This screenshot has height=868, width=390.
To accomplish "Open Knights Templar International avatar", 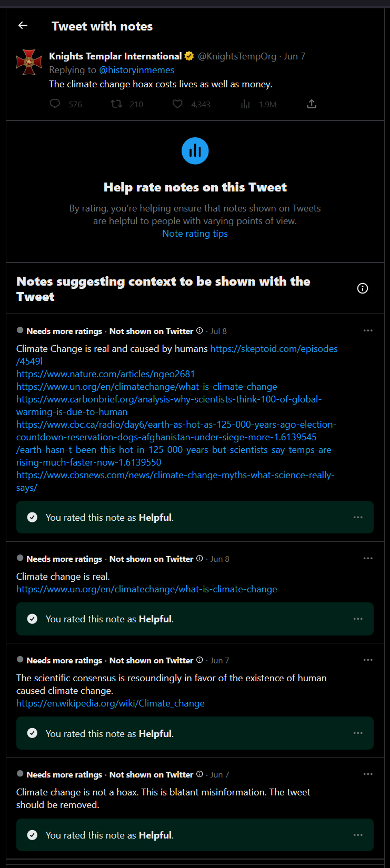I will [x=29, y=62].
